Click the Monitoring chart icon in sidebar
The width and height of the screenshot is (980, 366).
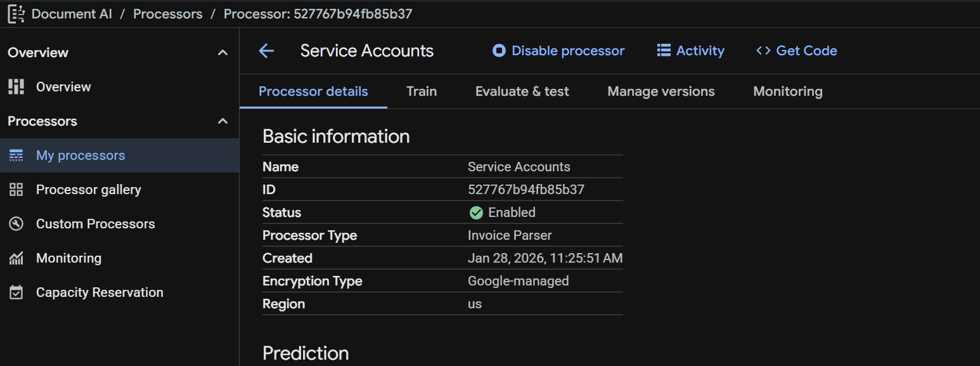[x=16, y=258]
